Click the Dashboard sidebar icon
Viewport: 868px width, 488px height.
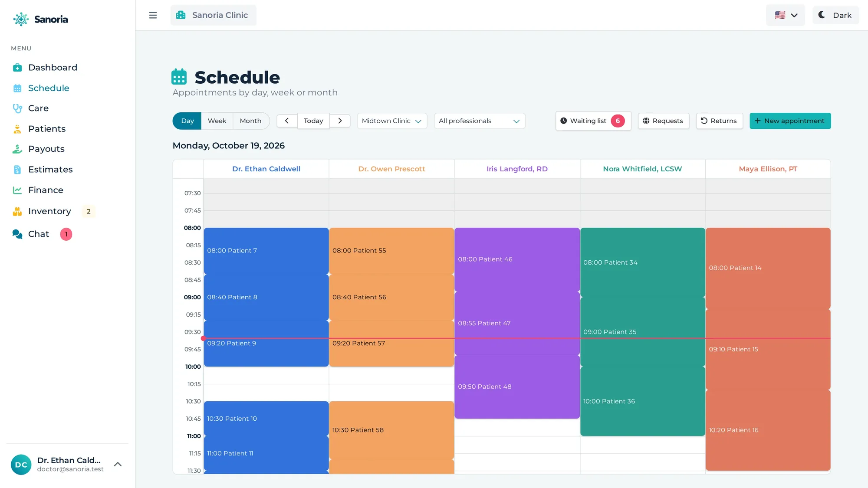(17, 68)
